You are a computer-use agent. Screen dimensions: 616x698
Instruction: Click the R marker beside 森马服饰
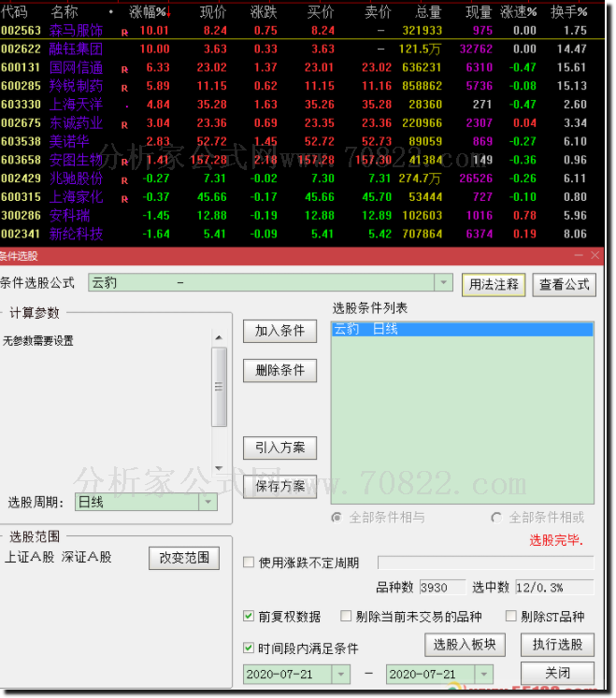pos(124,32)
